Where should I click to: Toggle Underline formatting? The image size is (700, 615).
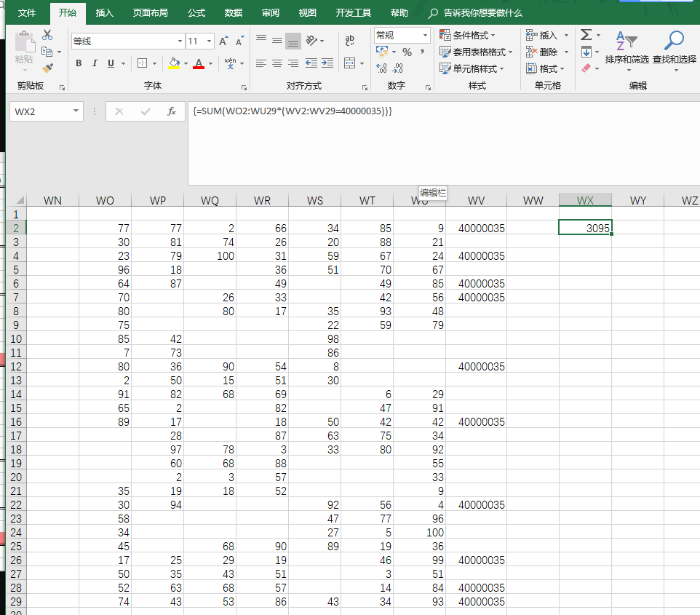click(x=111, y=63)
